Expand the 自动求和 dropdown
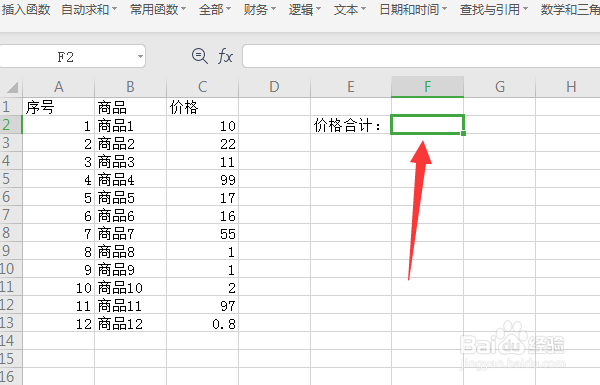 click(89, 9)
